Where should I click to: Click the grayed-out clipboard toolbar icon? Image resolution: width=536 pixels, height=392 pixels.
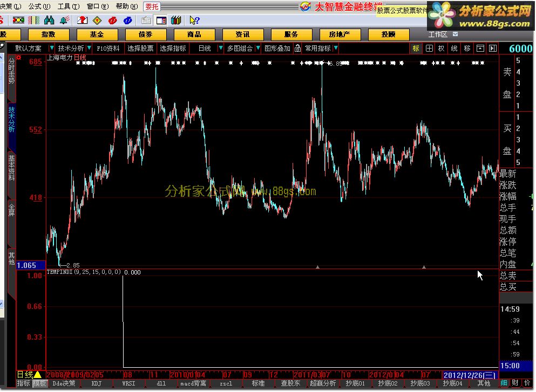[146, 20]
